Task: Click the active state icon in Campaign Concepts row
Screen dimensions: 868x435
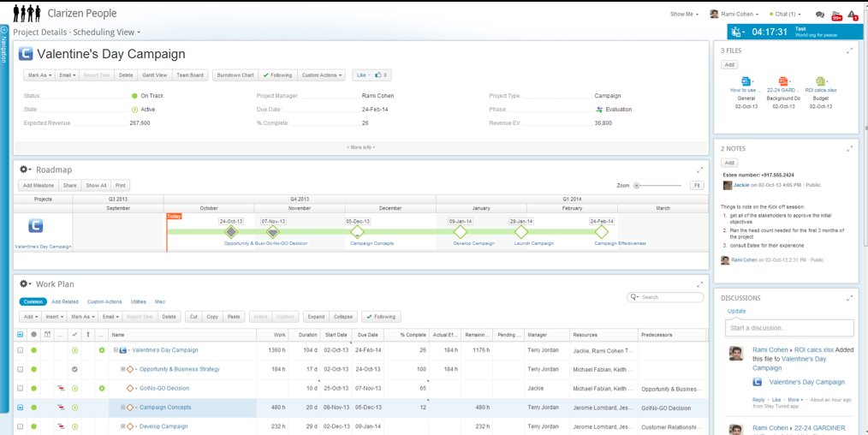Action: [x=74, y=408]
